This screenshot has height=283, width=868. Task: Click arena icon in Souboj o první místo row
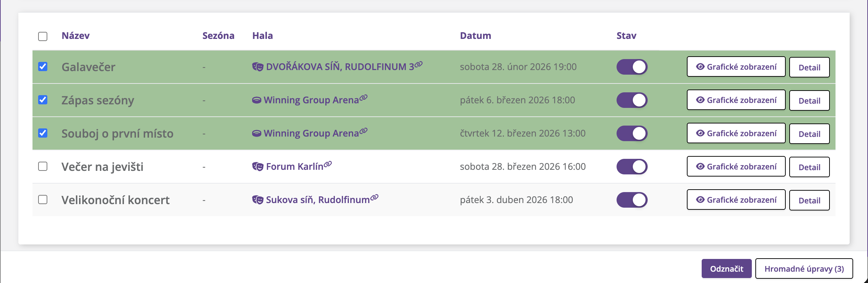click(256, 134)
